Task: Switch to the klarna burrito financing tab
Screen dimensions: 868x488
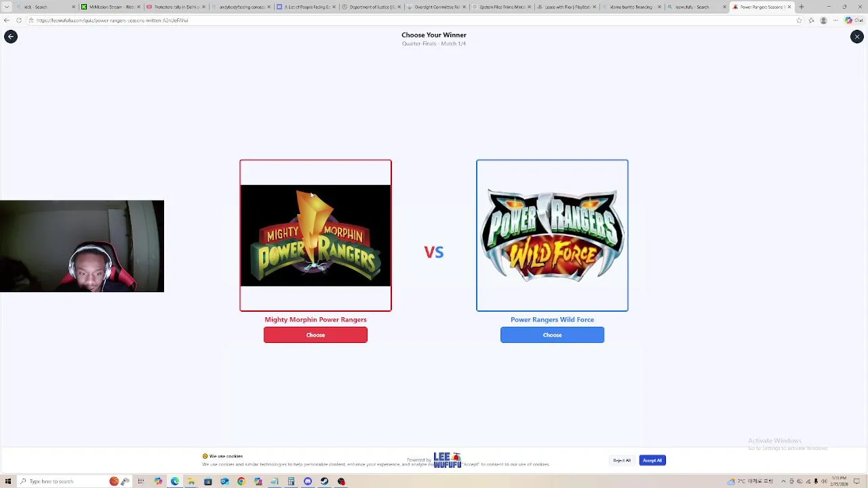Action: click(x=631, y=7)
